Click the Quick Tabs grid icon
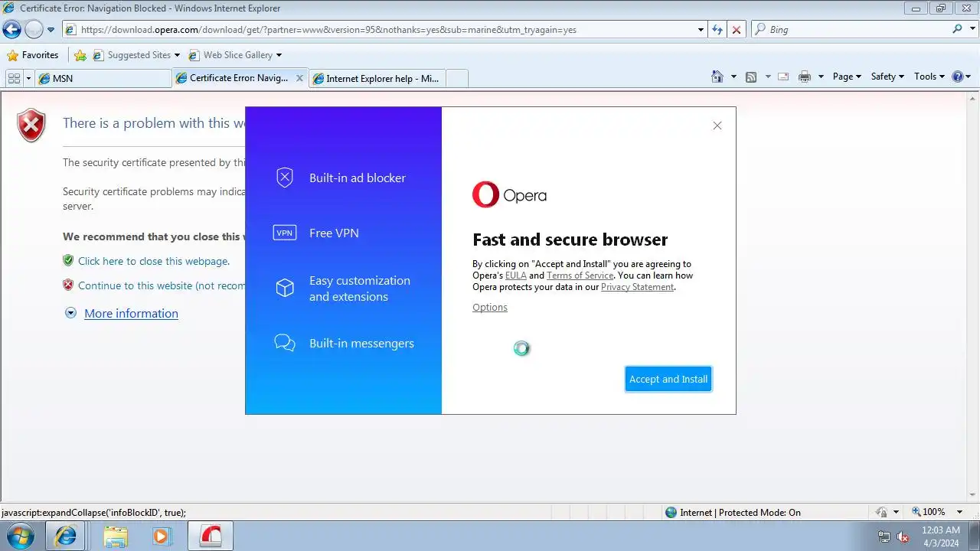Screen dimensions: 980x551 click(x=14, y=78)
